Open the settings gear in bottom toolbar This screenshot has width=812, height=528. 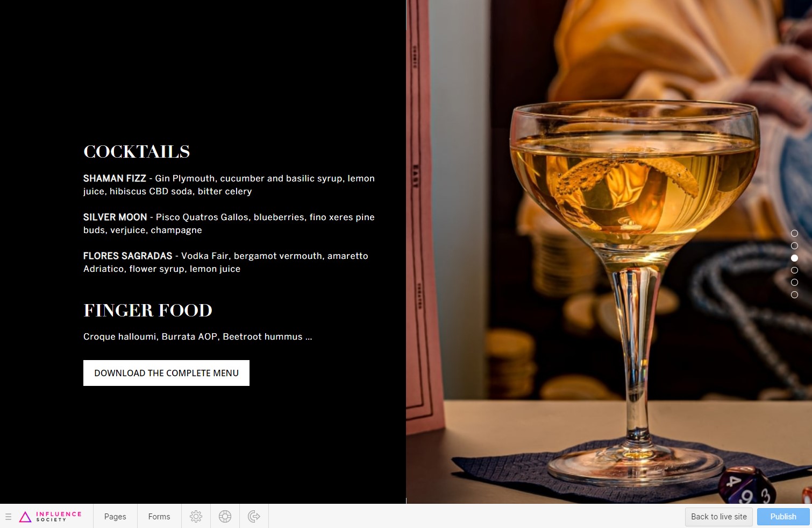click(196, 516)
